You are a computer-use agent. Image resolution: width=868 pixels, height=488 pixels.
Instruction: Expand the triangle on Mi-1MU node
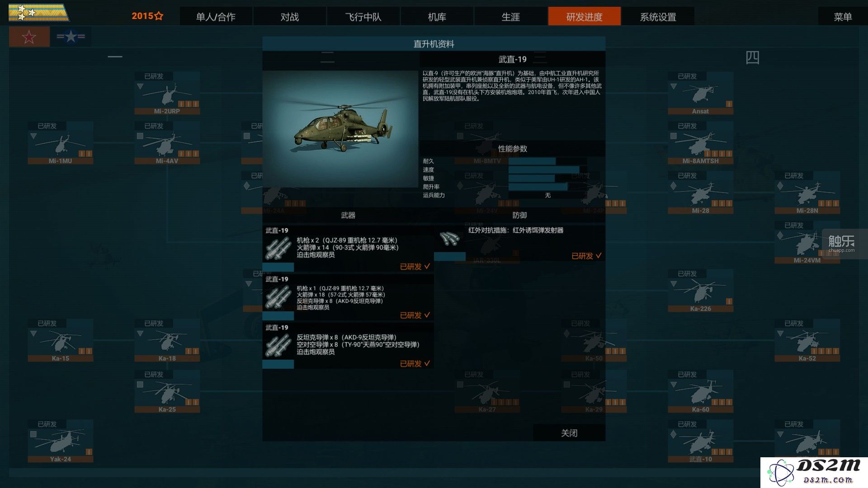pos(33,136)
